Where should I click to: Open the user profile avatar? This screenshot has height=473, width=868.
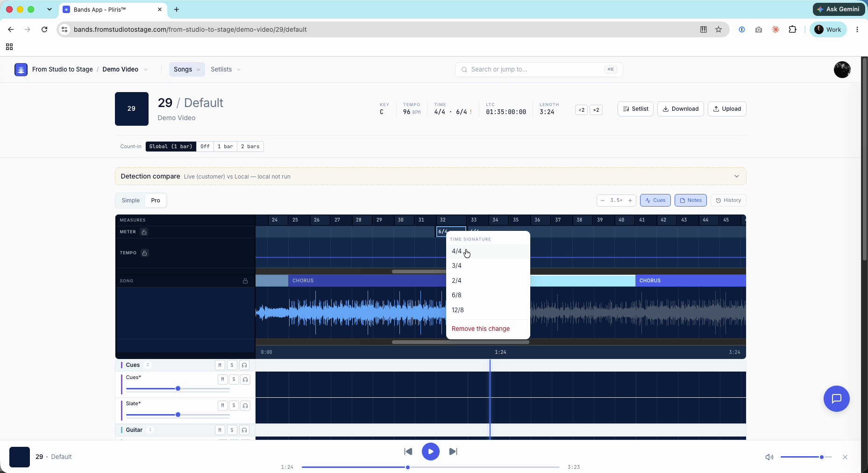click(x=842, y=70)
